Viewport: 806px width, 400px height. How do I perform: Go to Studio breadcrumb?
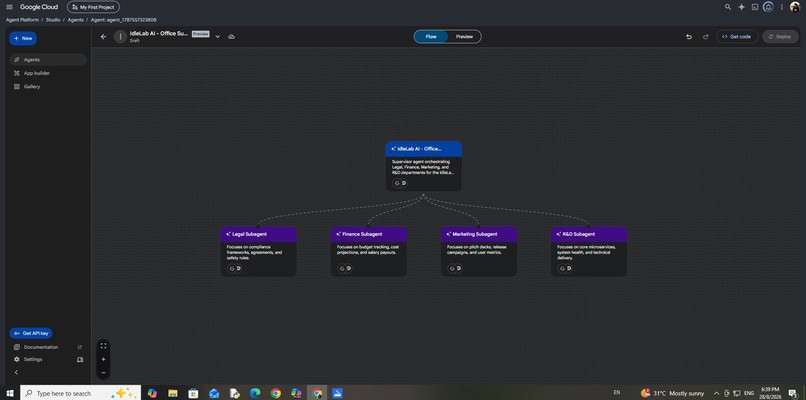[53, 20]
